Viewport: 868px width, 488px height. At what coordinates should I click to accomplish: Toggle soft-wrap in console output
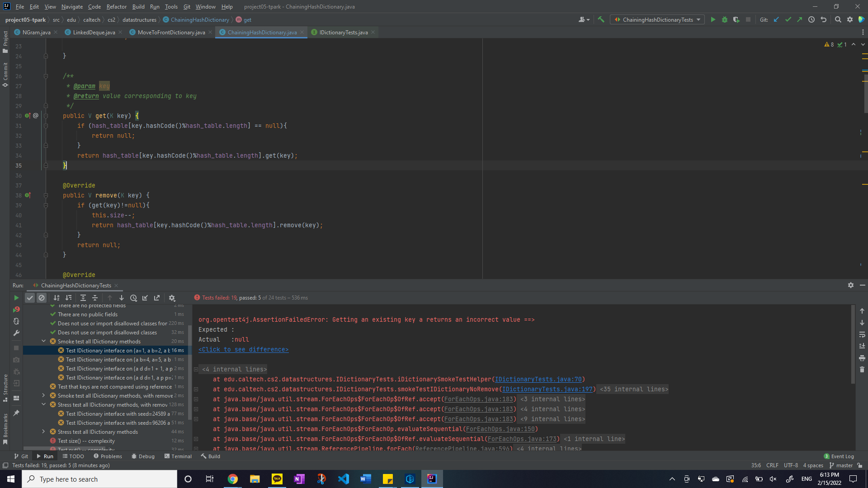(x=862, y=334)
